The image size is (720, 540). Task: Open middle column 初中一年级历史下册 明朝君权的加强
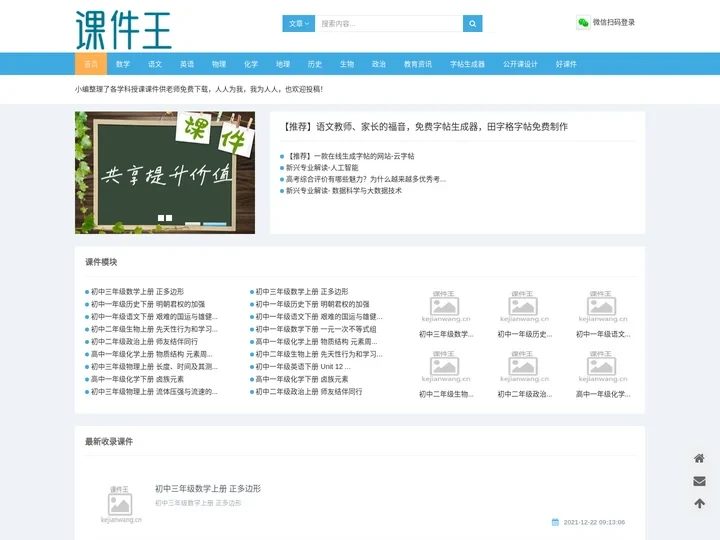click(x=312, y=304)
